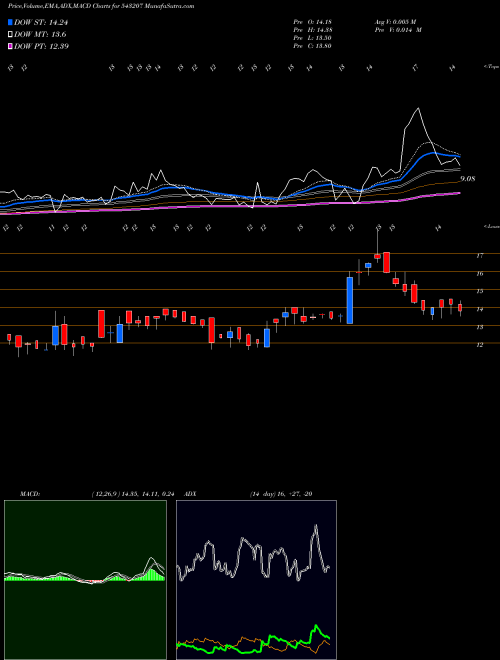The width and height of the screenshot is (500, 660).
Task: Click the '<Tops' label at right edge
Action: click(492, 67)
